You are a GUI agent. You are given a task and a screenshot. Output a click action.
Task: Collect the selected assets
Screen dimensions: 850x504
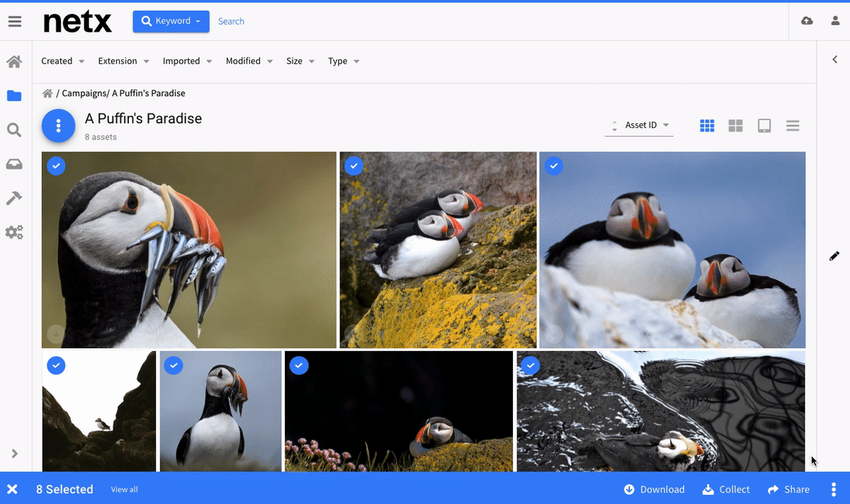726,489
